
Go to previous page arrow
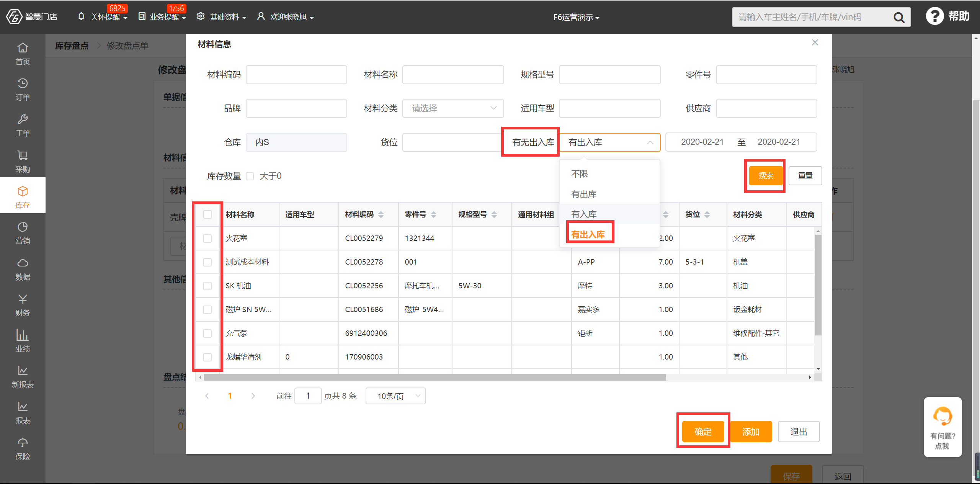[207, 396]
